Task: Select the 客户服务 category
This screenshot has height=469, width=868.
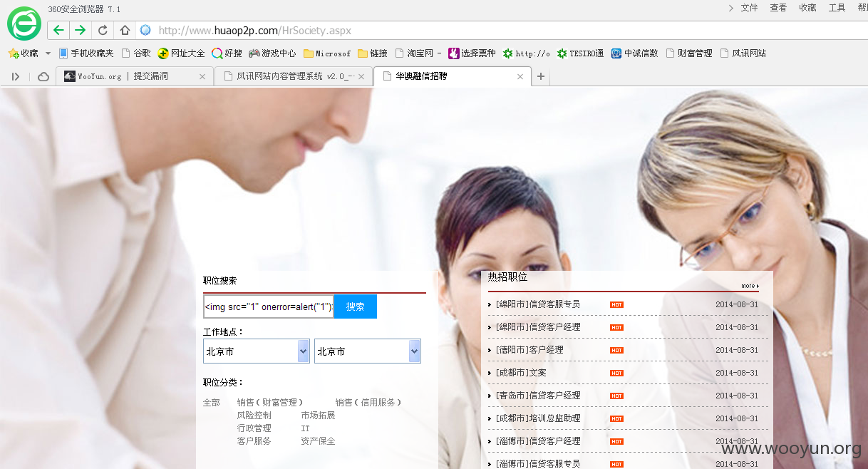Action: point(254,441)
